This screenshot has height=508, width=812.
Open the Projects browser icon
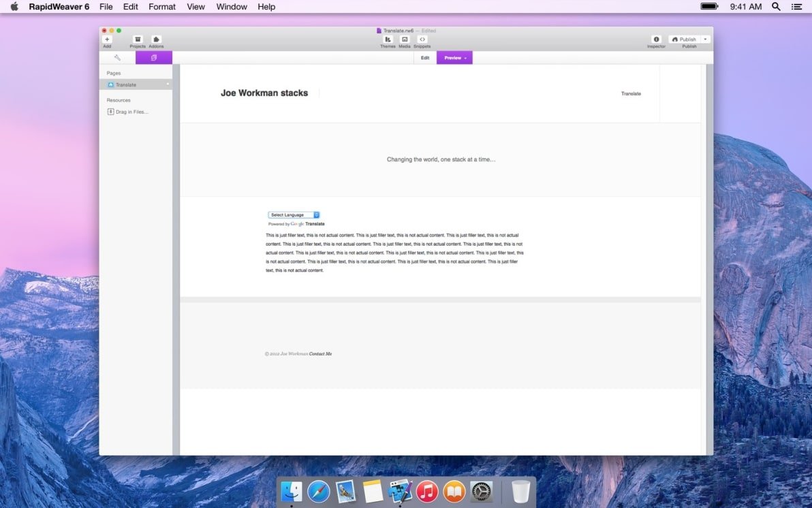point(138,39)
